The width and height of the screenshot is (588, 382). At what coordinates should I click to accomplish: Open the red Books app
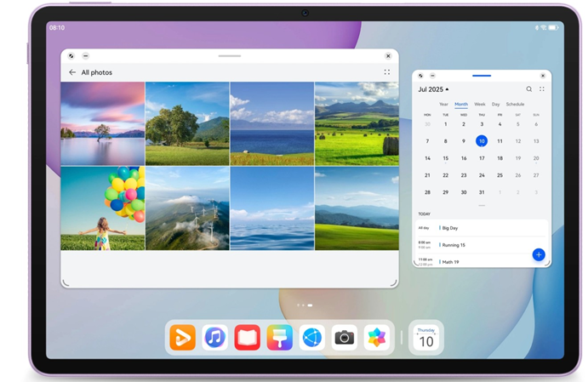247,338
